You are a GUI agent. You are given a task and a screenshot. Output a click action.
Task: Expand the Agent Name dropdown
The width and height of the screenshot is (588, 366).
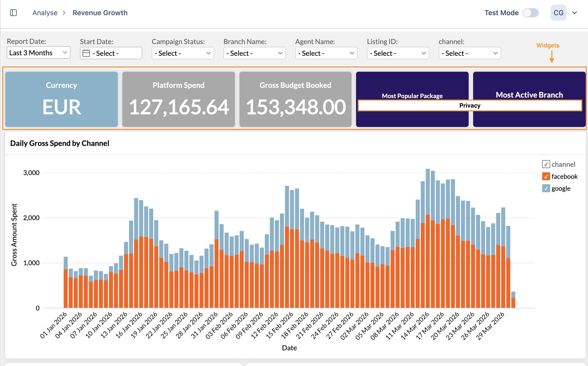[x=326, y=53]
